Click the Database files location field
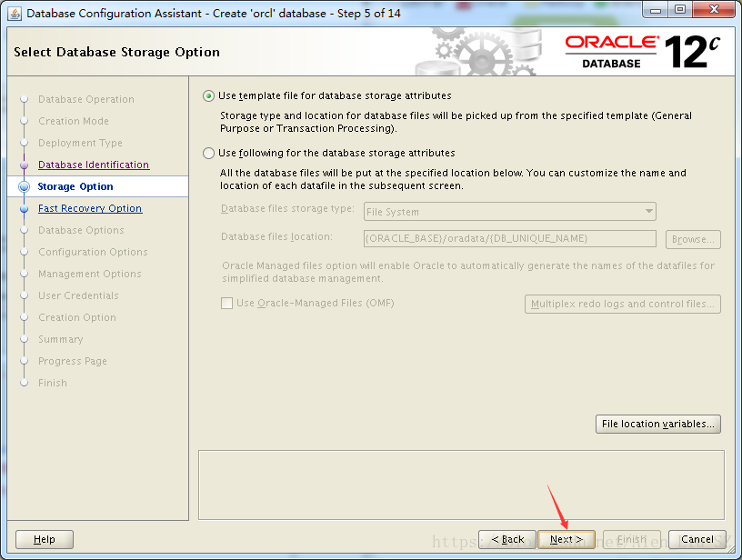Viewport: 742px width, 560px height. click(x=509, y=238)
